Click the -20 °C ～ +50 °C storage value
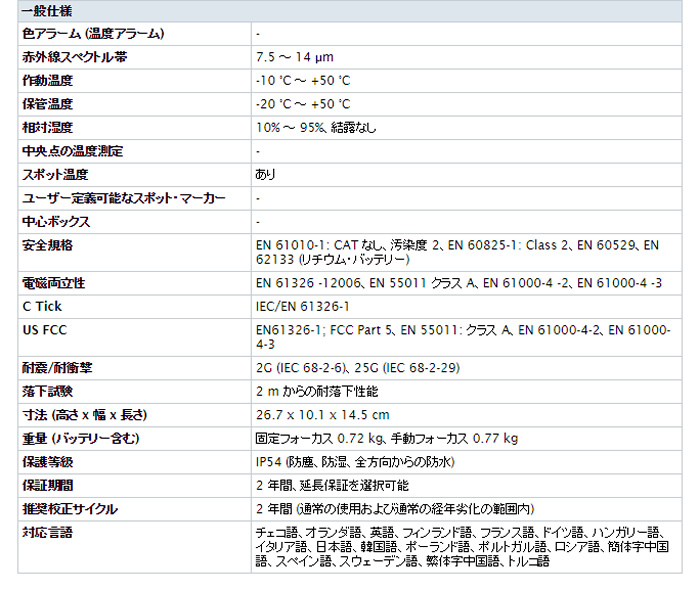The height and width of the screenshot is (590, 700). pyautogui.click(x=303, y=104)
